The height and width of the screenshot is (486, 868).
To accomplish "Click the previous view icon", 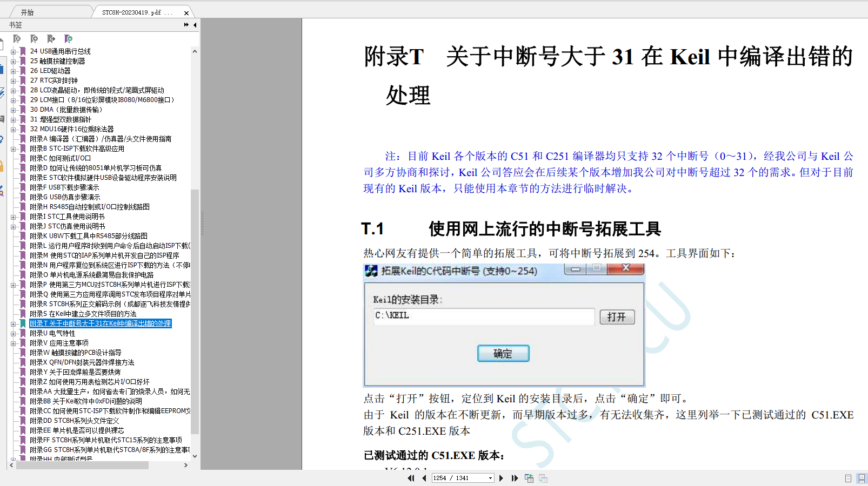I will [529, 478].
